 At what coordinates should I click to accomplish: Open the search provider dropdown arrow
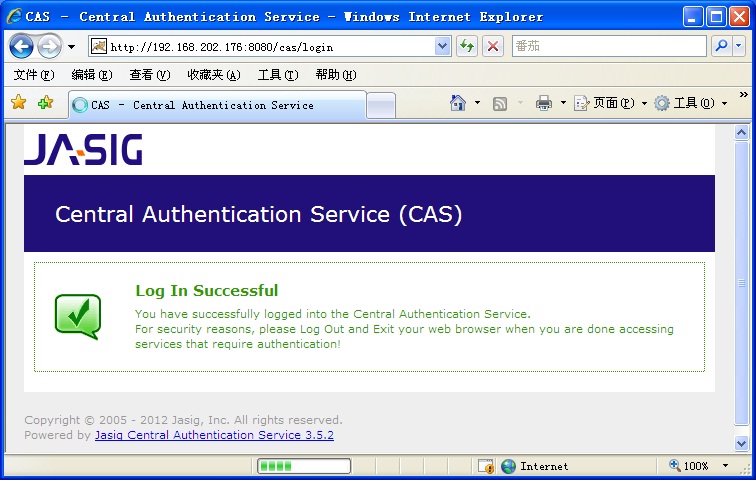click(739, 46)
